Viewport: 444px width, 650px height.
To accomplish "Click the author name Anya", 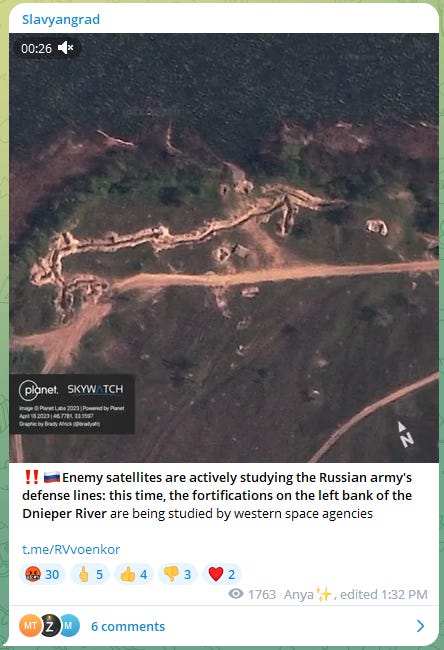I will click(298, 594).
